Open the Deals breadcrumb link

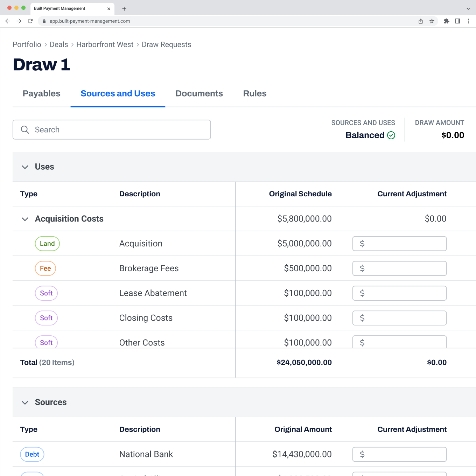click(x=59, y=44)
